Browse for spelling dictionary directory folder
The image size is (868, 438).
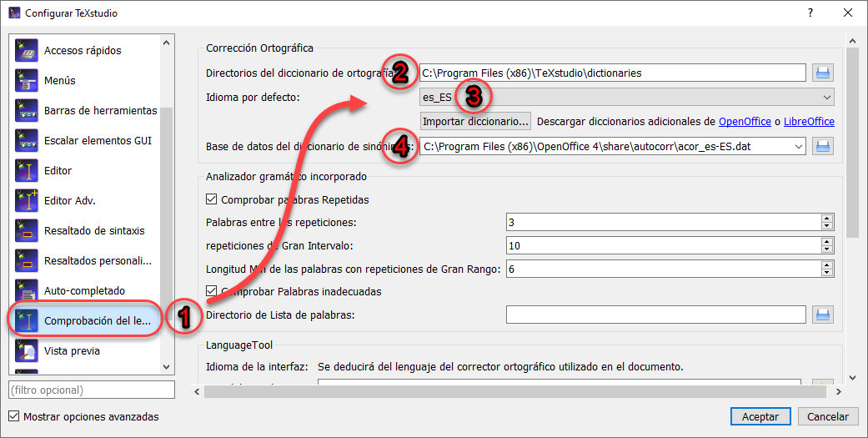click(x=823, y=73)
